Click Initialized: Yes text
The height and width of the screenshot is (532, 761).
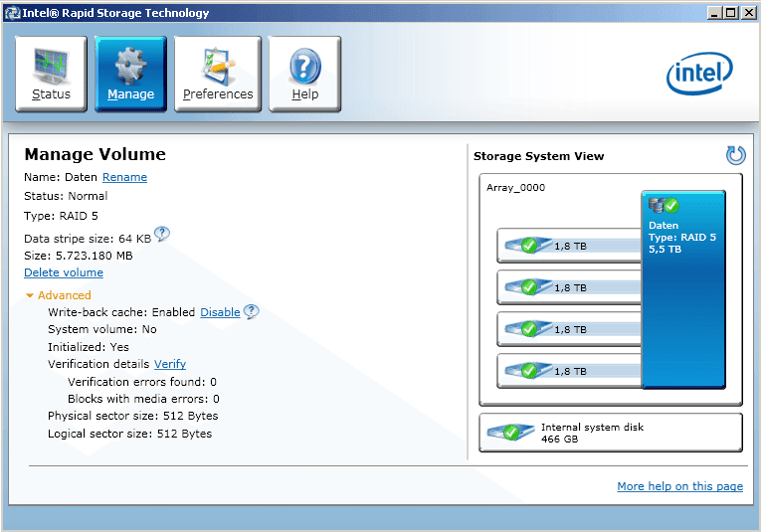(x=89, y=347)
